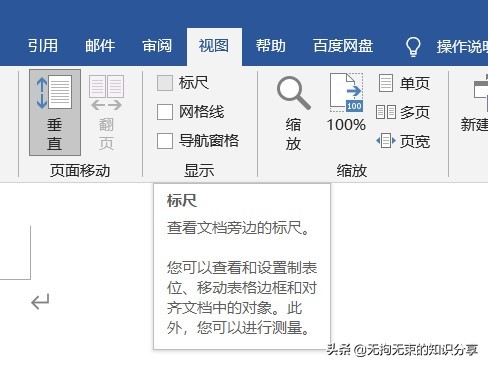Click the 页面移动 group label

tap(80, 171)
